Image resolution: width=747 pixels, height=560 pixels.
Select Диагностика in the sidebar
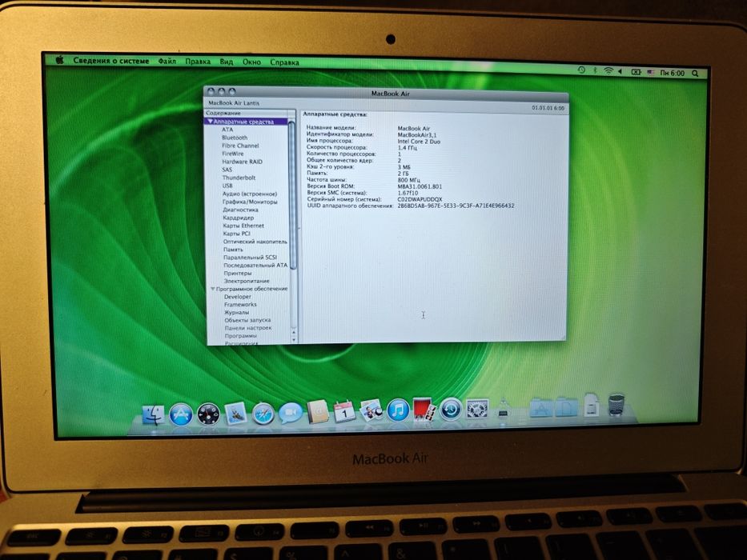240,210
